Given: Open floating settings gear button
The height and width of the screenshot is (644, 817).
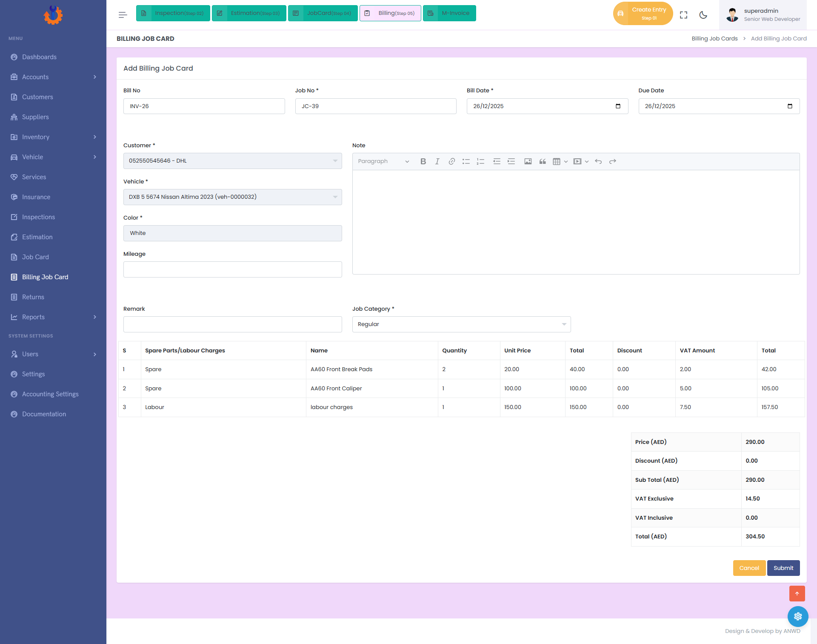Looking at the screenshot, I should (797, 616).
